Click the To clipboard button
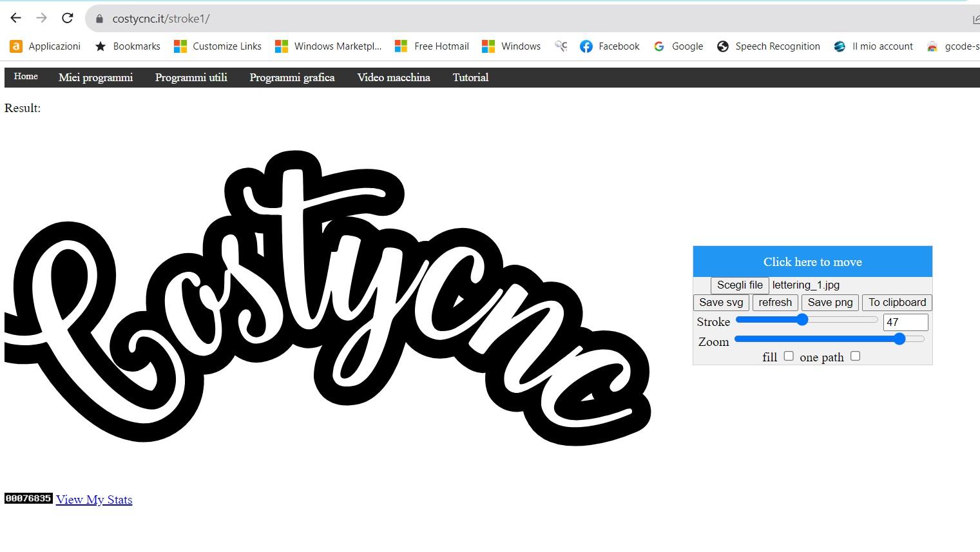The width and height of the screenshot is (980, 552). click(897, 303)
